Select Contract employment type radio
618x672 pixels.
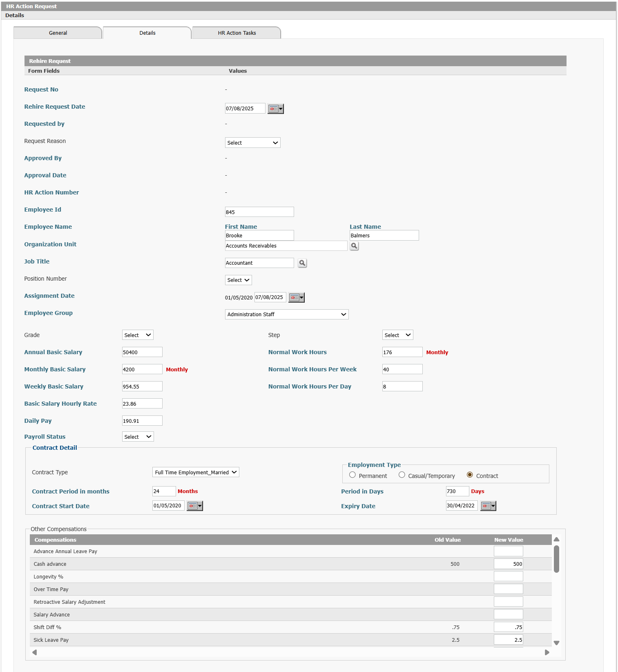(x=470, y=475)
